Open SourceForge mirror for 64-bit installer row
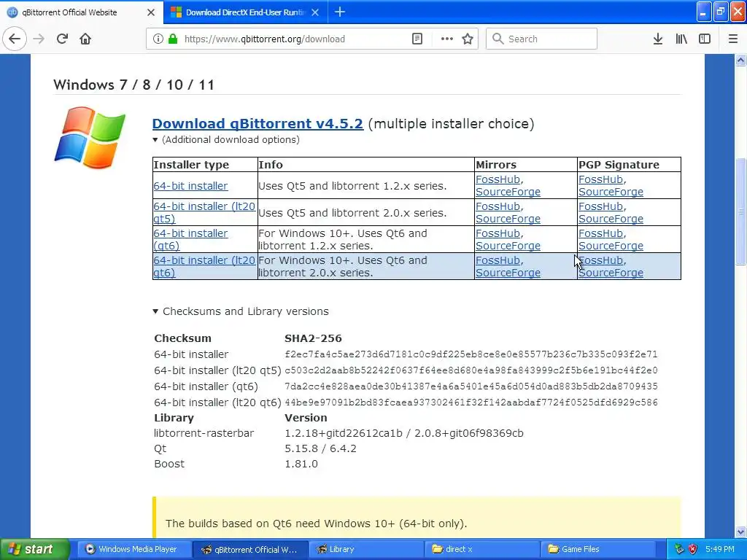The height and width of the screenshot is (560, 747). [x=508, y=192]
